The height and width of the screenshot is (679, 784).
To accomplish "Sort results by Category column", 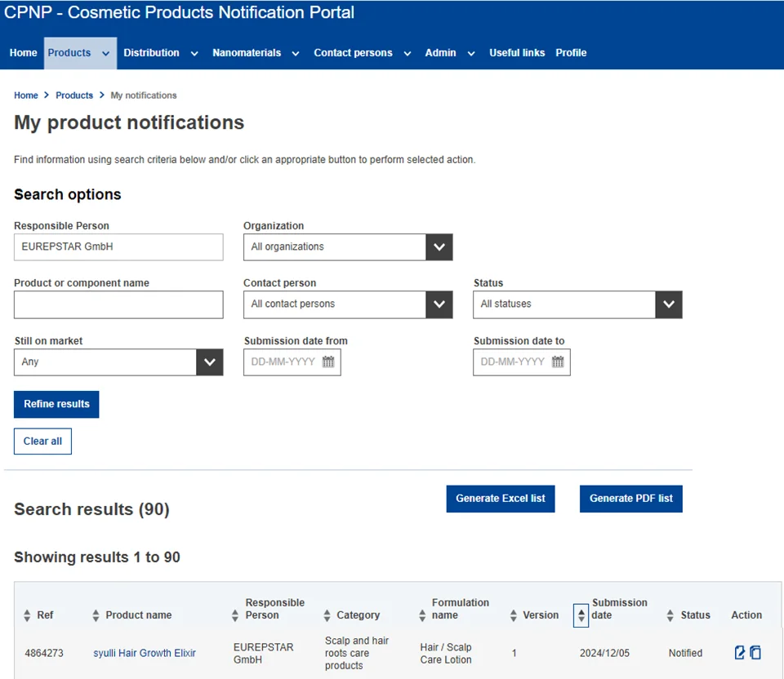I will pyautogui.click(x=327, y=615).
